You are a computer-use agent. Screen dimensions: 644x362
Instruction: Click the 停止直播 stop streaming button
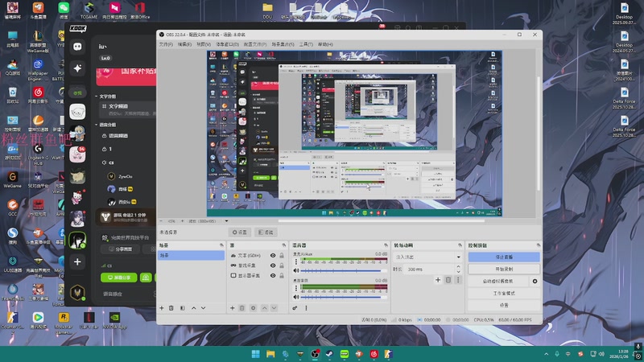coord(503,257)
